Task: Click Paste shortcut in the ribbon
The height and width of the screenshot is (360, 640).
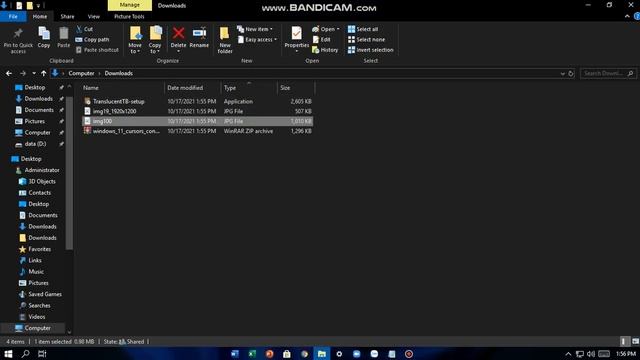Action: click(97, 50)
